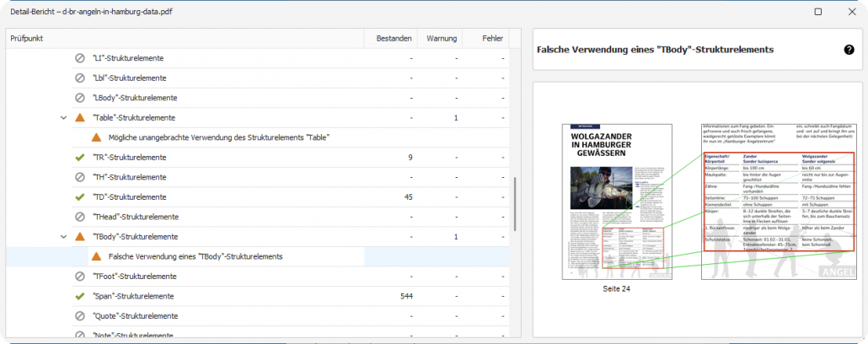The width and height of the screenshot is (868, 344).
Task: Click warning triangle beside "TBody"-Strukturelemente
Action: pyautogui.click(x=80, y=237)
